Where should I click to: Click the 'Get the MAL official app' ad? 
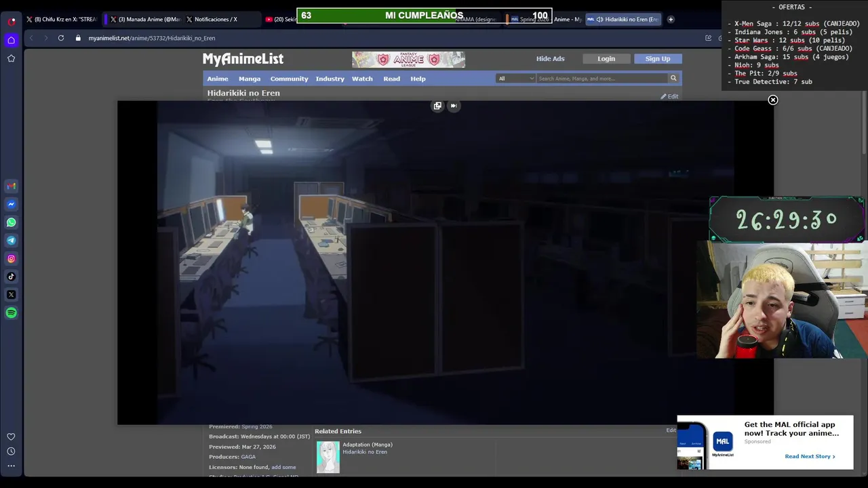(765, 442)
